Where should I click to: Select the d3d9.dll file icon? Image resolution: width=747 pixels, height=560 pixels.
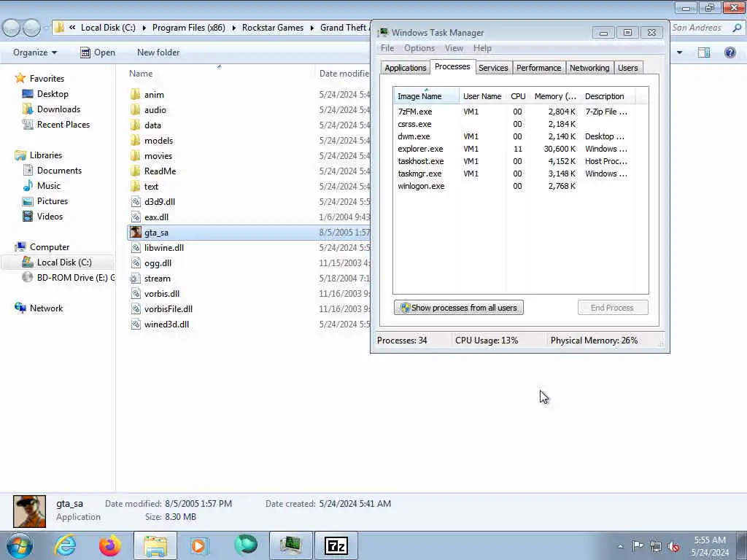coord(136,201)
